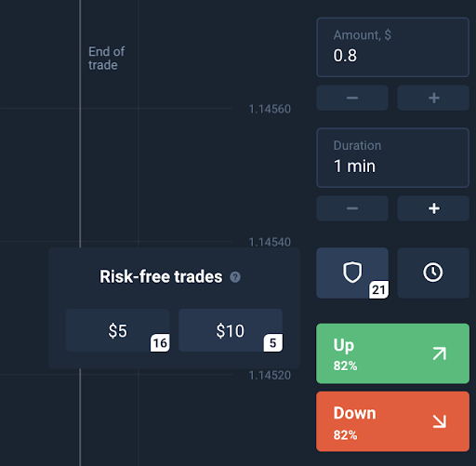476x466 pixels.
Task: Click the 5 count badge on the $10 option
Action: click(272, 342)
